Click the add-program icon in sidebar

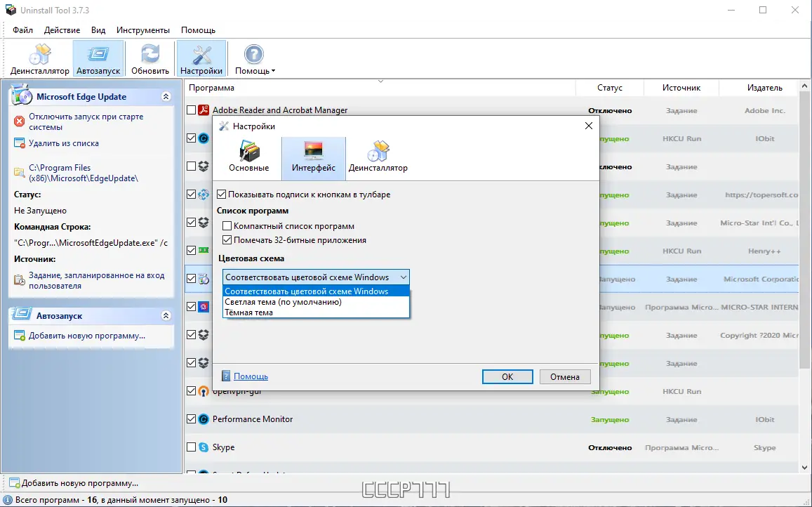click(x=19, y=336)
